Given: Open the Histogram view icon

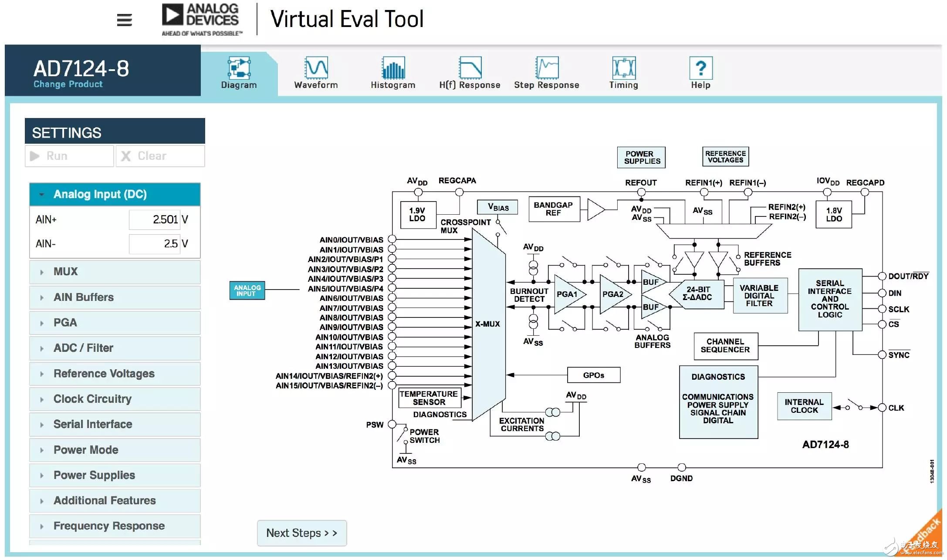Looking at the screenshot, I should click(x=393, y=68).
